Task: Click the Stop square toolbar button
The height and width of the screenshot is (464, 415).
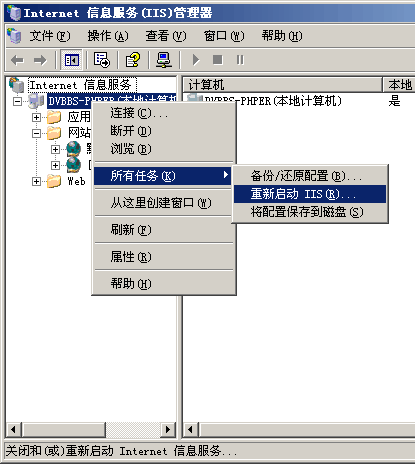Action: click(x=218, y=60)
